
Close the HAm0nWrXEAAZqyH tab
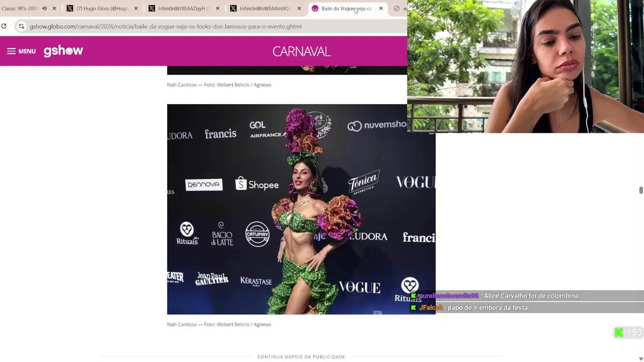[217, 9]
